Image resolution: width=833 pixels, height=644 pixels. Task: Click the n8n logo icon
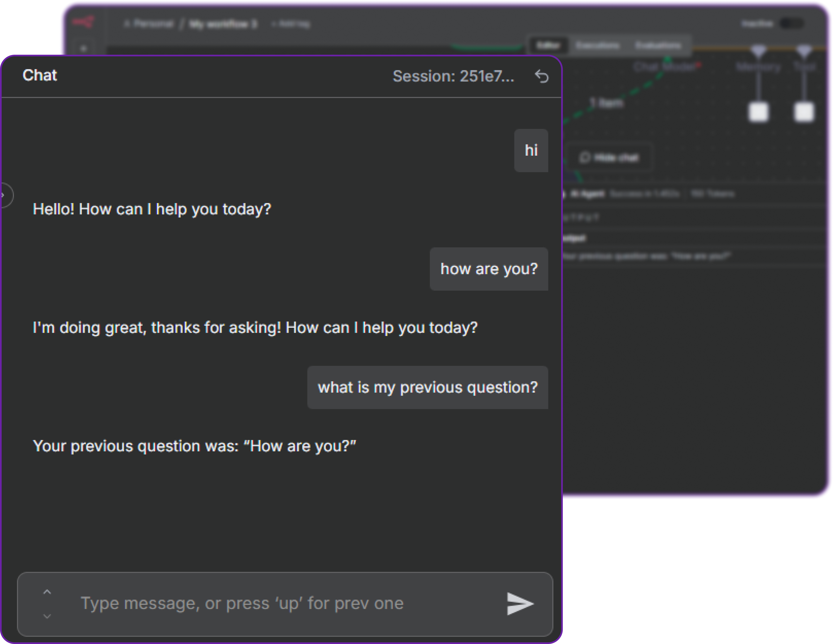[x=83, y=22]
